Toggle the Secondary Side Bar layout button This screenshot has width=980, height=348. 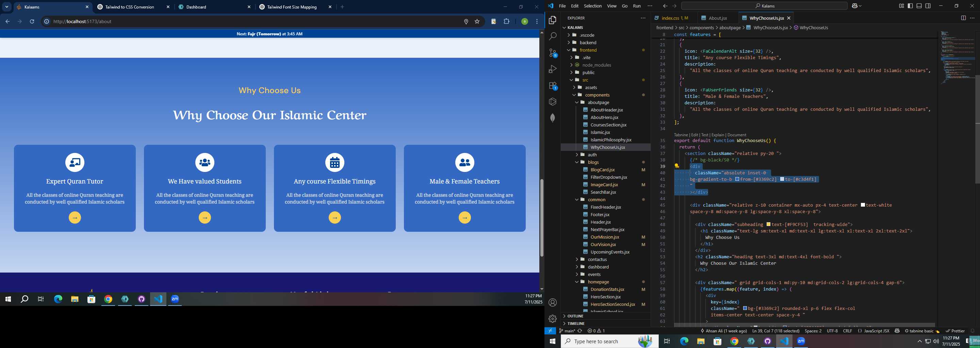tap(928, 6)
